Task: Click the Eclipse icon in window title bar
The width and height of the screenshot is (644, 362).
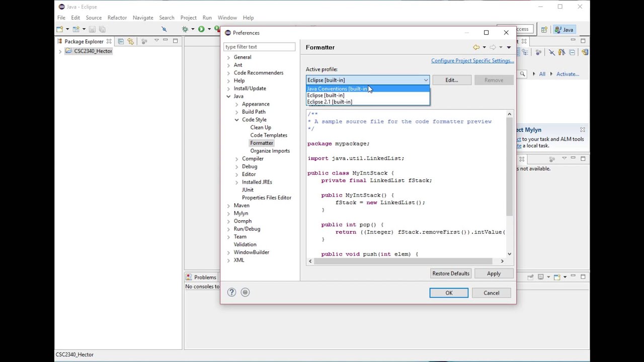Action: [x=61, y=7]
